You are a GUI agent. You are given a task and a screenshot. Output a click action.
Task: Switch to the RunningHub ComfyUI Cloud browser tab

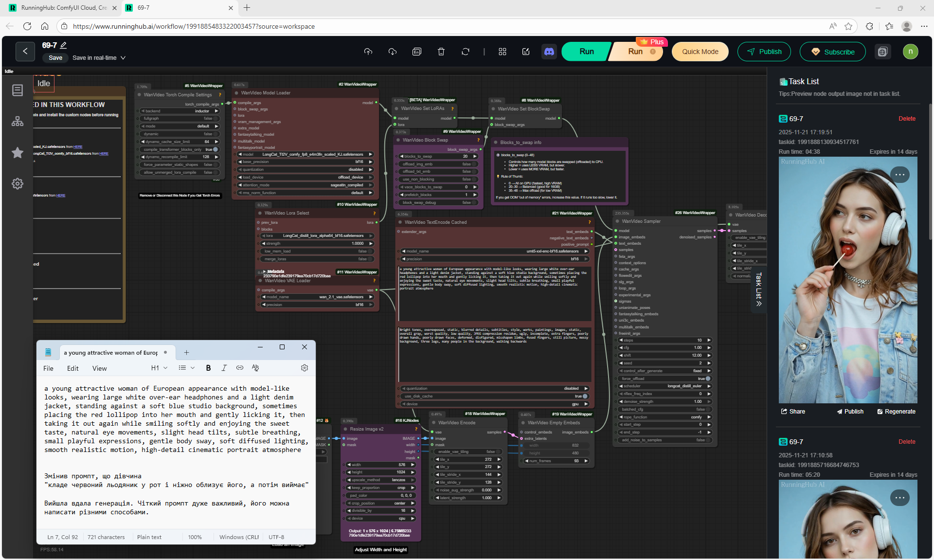63,8
